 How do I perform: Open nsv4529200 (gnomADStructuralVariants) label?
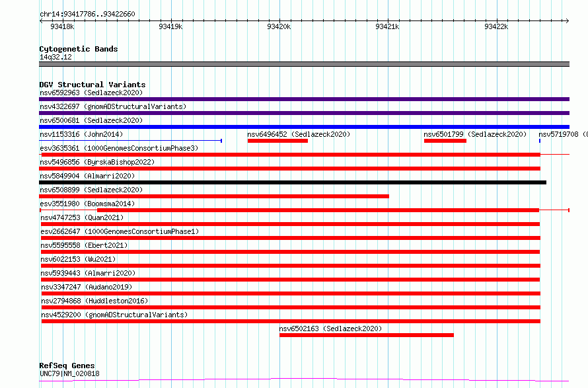[x=114, y=315]
